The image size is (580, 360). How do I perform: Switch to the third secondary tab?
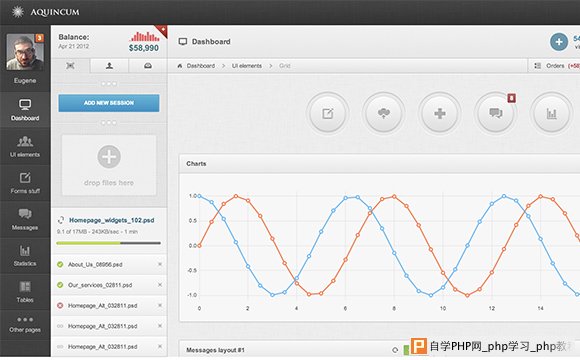[148, 66]
